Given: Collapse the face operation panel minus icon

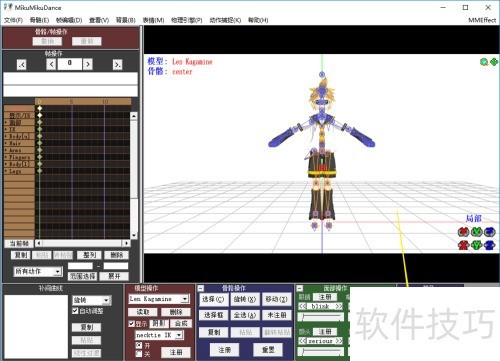Looking at the screenshot, I should [300, 288].
